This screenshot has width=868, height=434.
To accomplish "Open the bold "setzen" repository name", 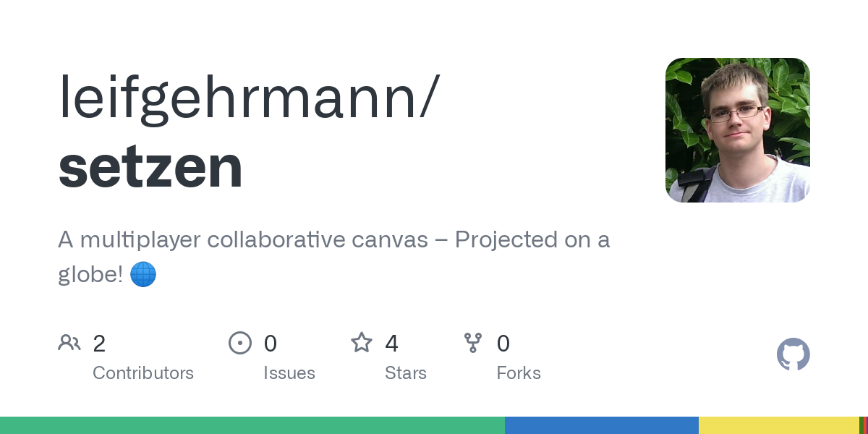I will point(150,166).
